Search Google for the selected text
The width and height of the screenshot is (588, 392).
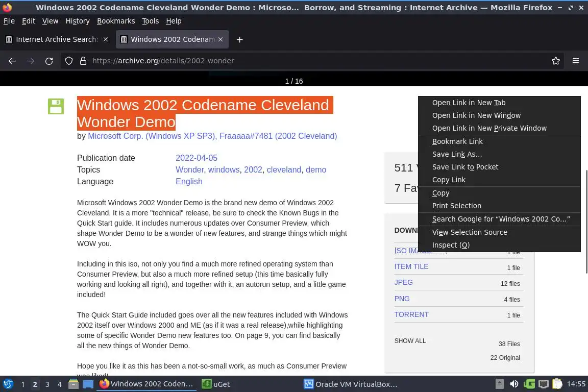coord(499,219)
